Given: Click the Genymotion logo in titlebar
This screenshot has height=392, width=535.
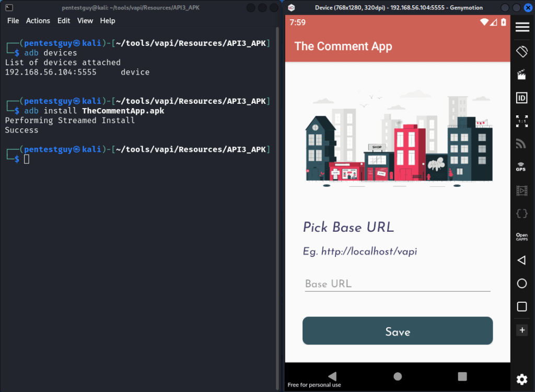Looking at the screenshot, I should (291, 7).
